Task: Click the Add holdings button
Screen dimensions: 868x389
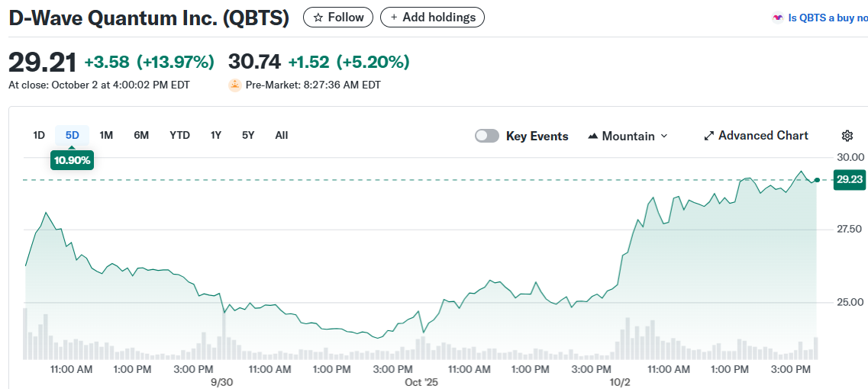Action: (432, 18)
